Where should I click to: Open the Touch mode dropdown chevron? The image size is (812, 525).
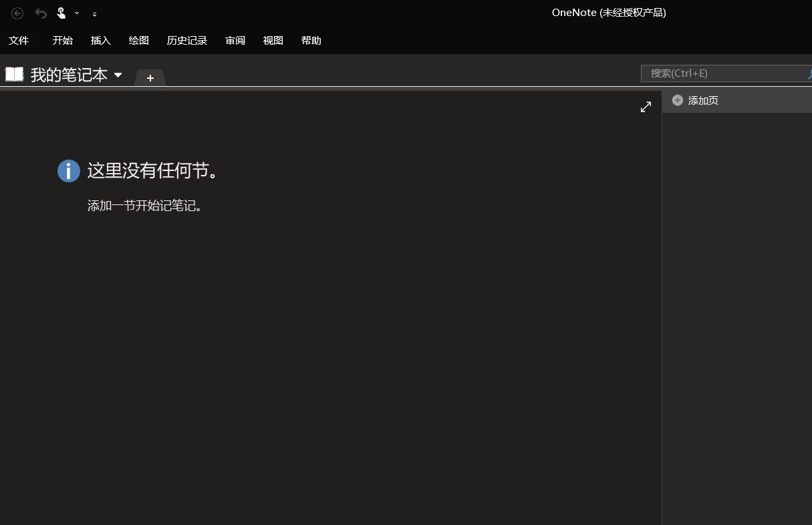tap(77, 13)
